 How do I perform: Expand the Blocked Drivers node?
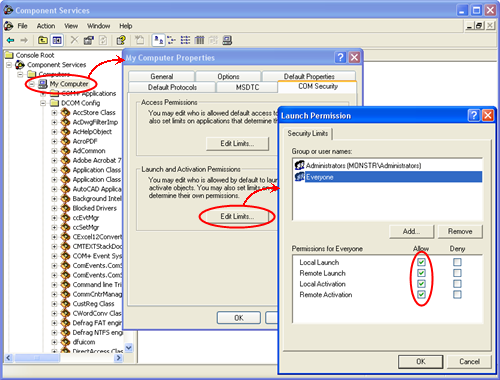coord(54,208)
